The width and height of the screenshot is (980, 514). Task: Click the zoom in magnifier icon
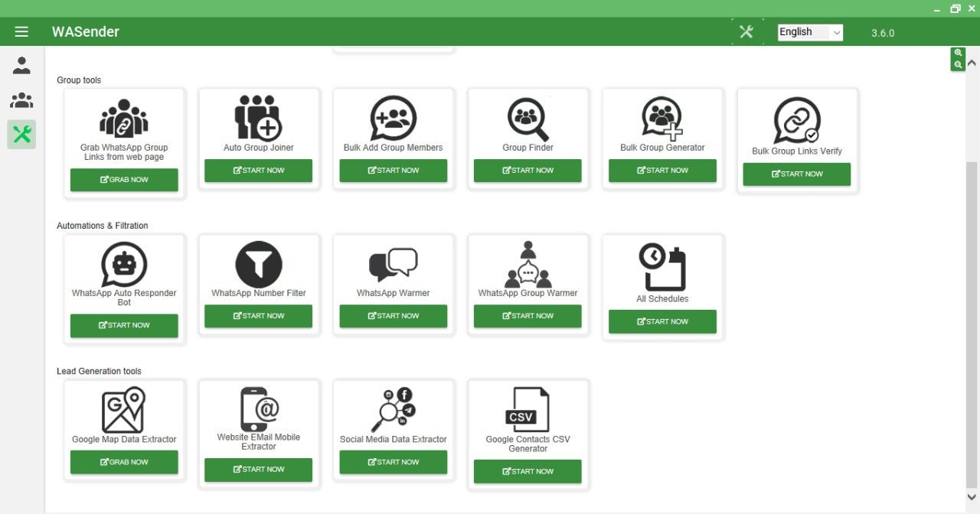coord(958,53)
